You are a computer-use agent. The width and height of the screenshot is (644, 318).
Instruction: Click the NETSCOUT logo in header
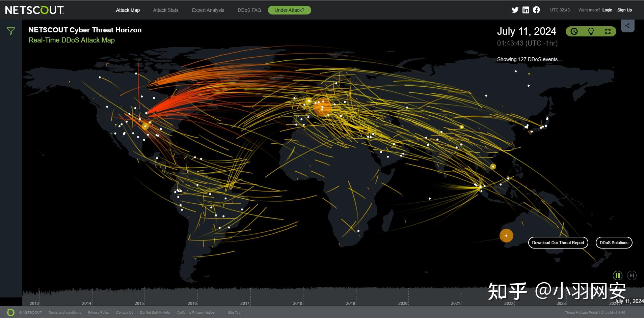(x=34, y=10)
